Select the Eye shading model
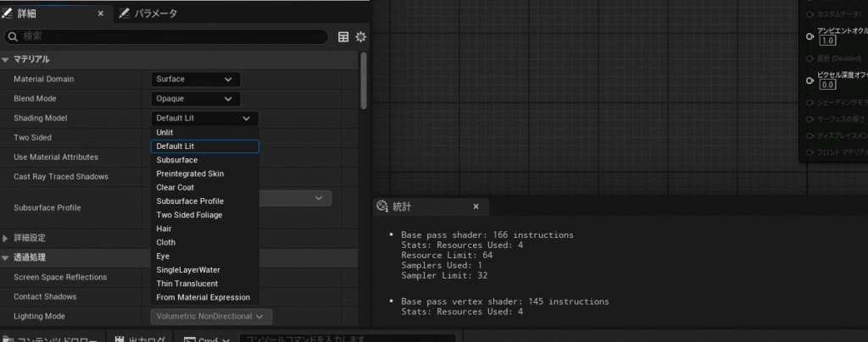 (205, 256)
